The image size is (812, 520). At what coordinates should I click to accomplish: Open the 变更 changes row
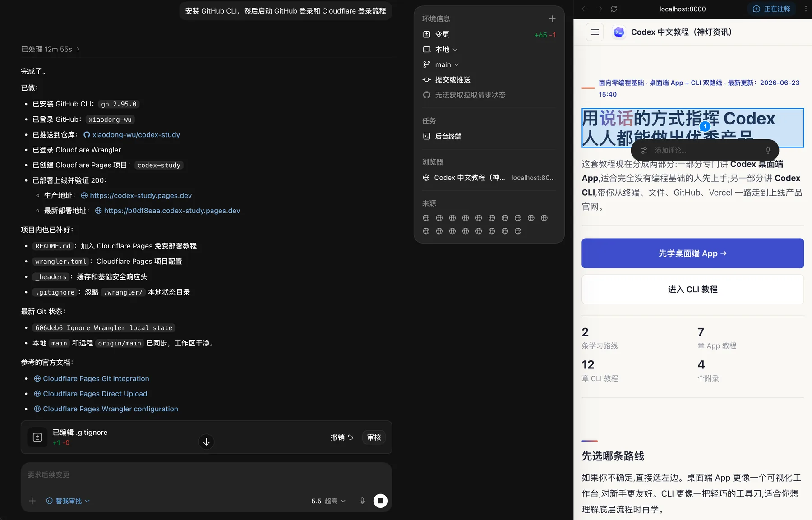(489, 34)
